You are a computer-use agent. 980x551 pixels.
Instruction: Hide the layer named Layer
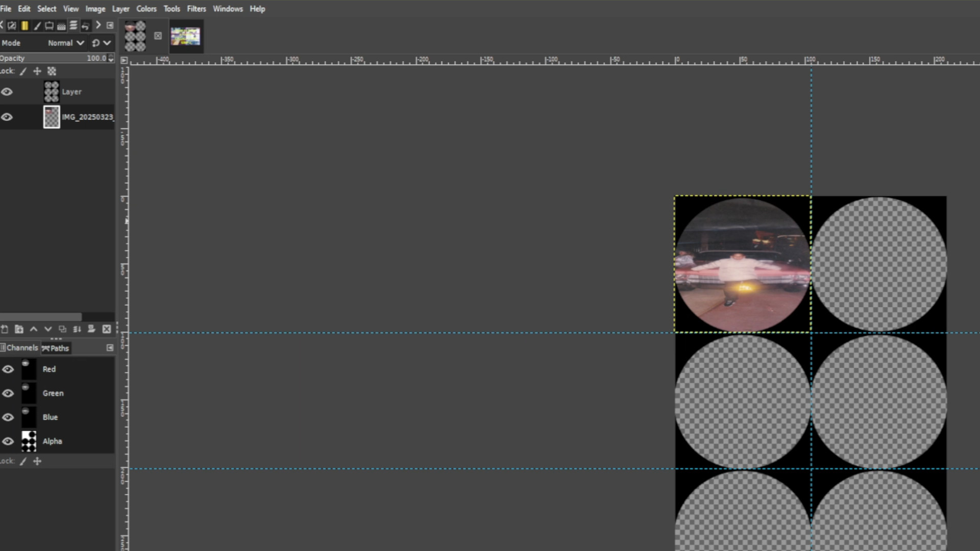pyautogui.click(x=7, y=92)
